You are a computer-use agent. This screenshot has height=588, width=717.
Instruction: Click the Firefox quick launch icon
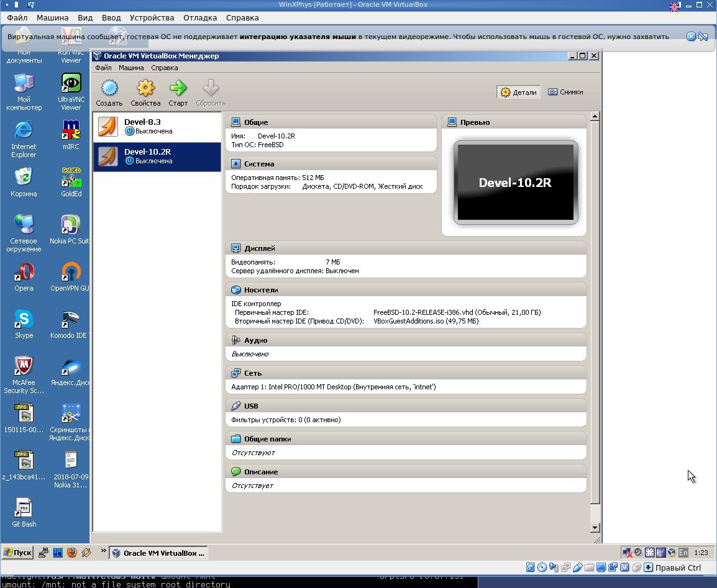(x=72, y=553)
